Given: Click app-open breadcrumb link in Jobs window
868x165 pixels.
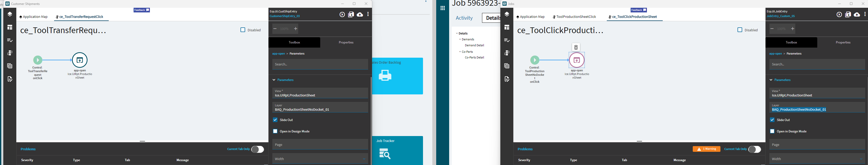Looking at the screenshot, I should pos(776,54).
